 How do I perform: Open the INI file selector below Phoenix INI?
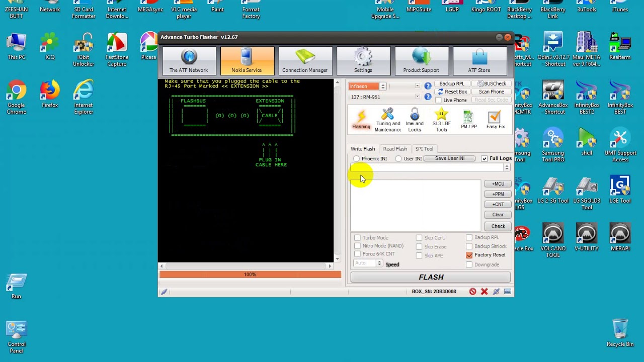(x=431, y=167)
